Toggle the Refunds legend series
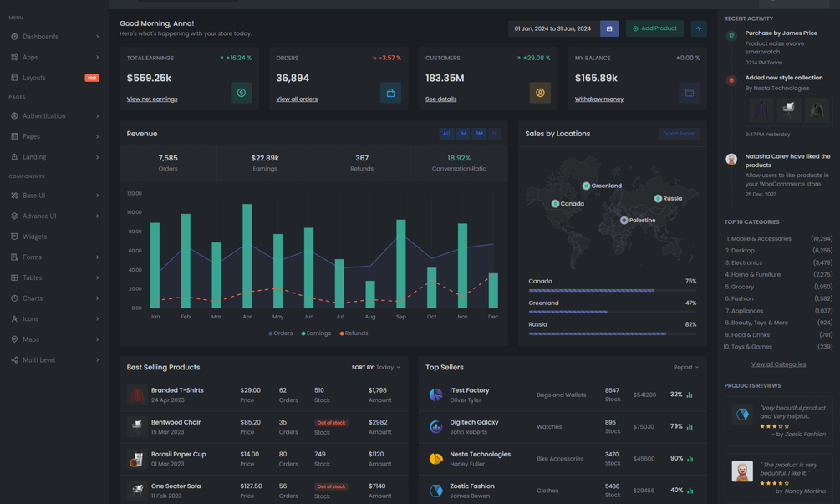Image resolution: width=840 pixels, height=504 pixels. coord(354,333)
